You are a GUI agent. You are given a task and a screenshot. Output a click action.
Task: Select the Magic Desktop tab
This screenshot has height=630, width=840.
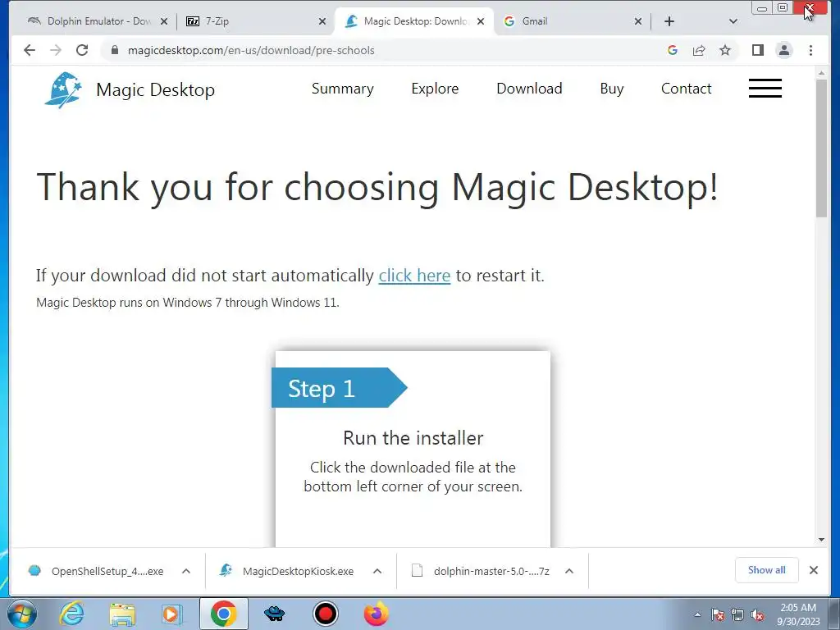413,21
